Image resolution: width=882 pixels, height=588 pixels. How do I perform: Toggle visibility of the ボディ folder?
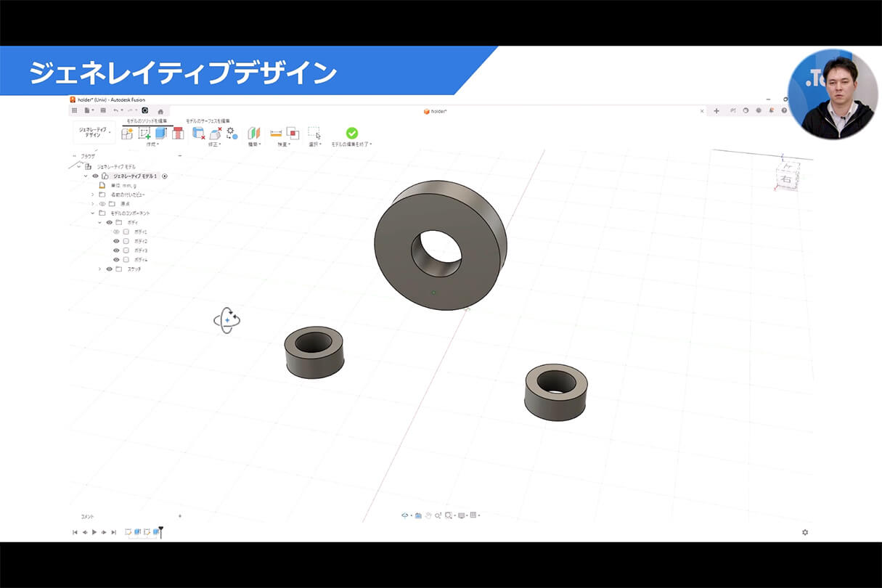(110, 222)
